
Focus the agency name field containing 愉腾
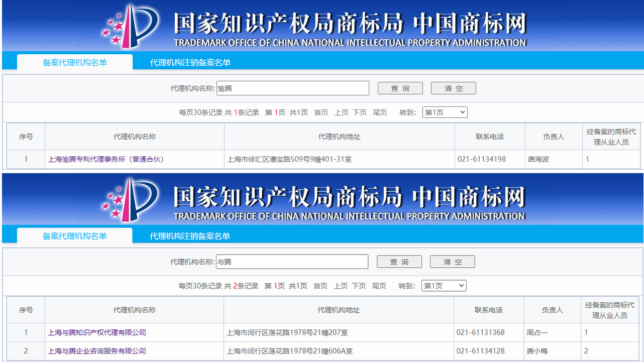click(293, 88)
